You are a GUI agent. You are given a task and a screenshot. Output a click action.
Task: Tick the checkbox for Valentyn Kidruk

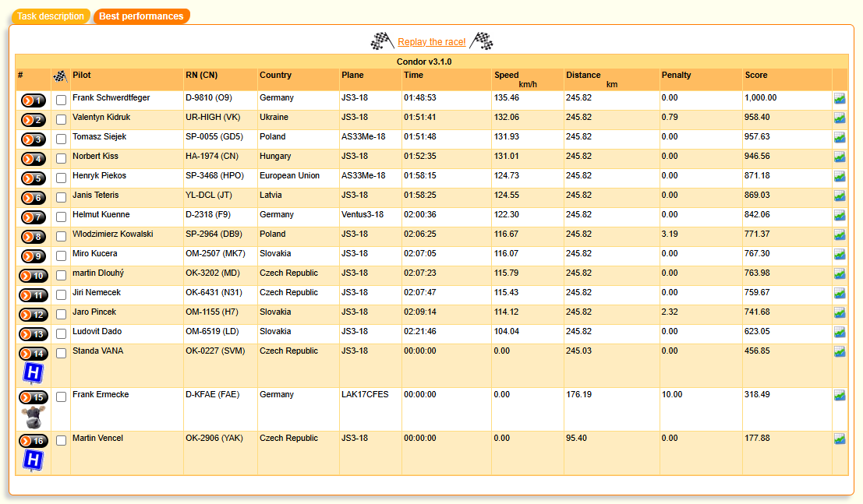[61, 119]
